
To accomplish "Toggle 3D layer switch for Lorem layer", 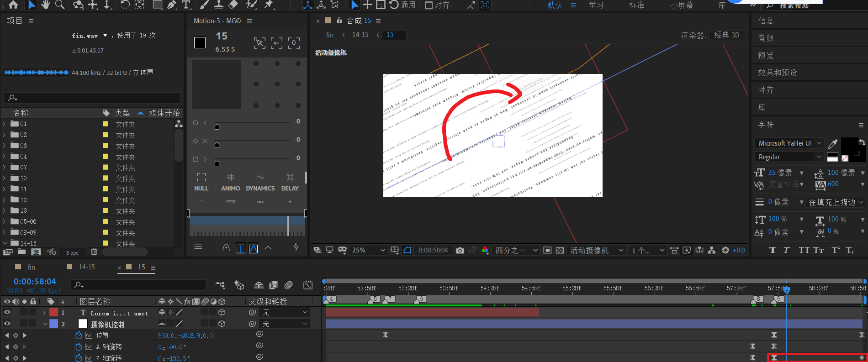I will click(222, 312).
